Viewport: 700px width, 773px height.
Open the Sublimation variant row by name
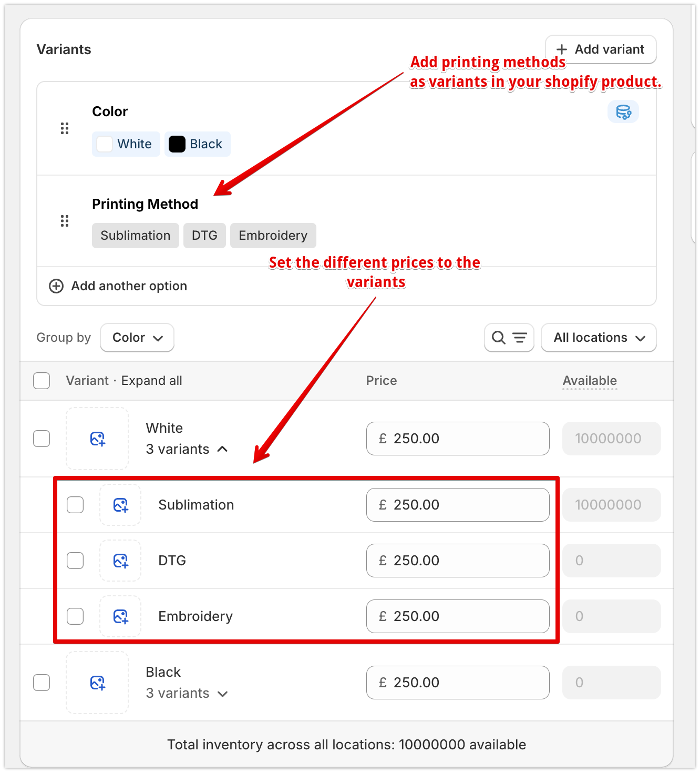coord(196,505)
